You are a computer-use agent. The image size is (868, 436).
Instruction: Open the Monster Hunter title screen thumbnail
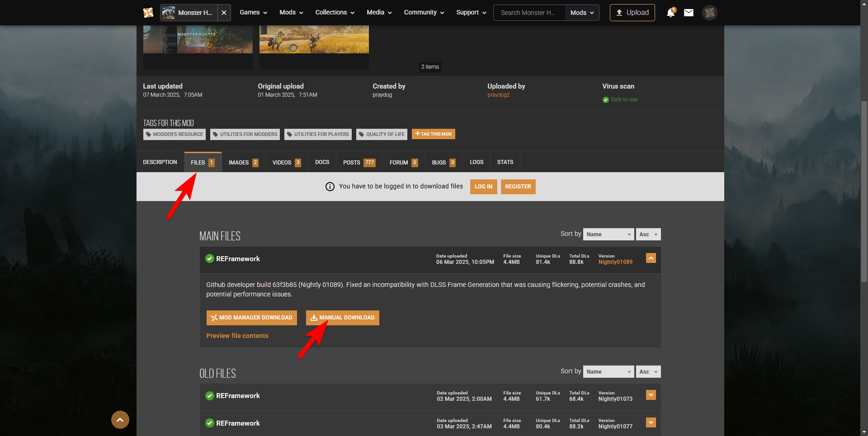tap(198, 39)
